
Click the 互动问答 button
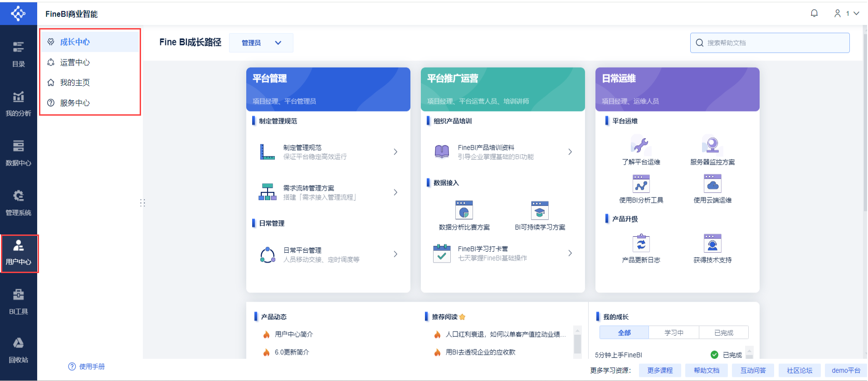click(753, 371)
